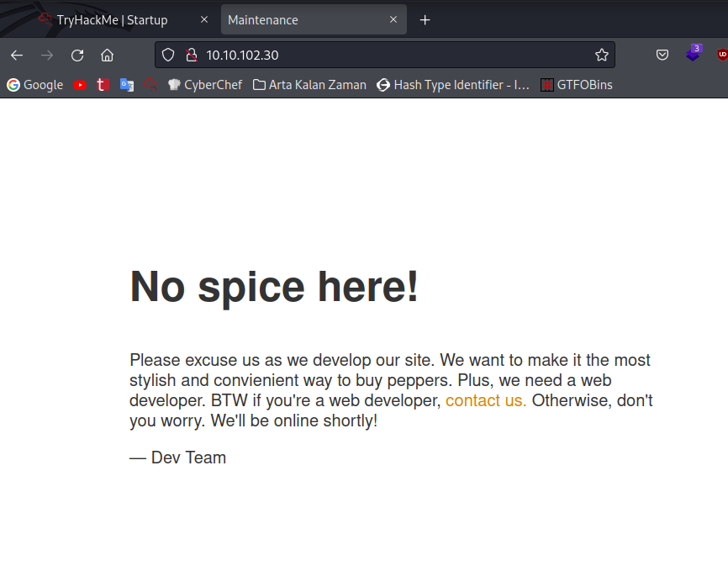The image size is (728, 566).
Task: Click the Wappalyzer extension icon showing badge 3
Action: coord(693,54)
